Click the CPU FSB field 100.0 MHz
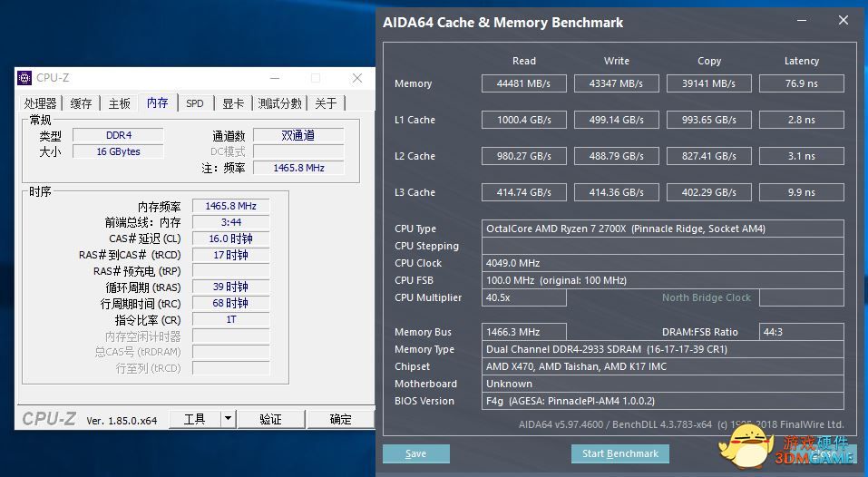 pyautogui.click(x=663, y=280)
